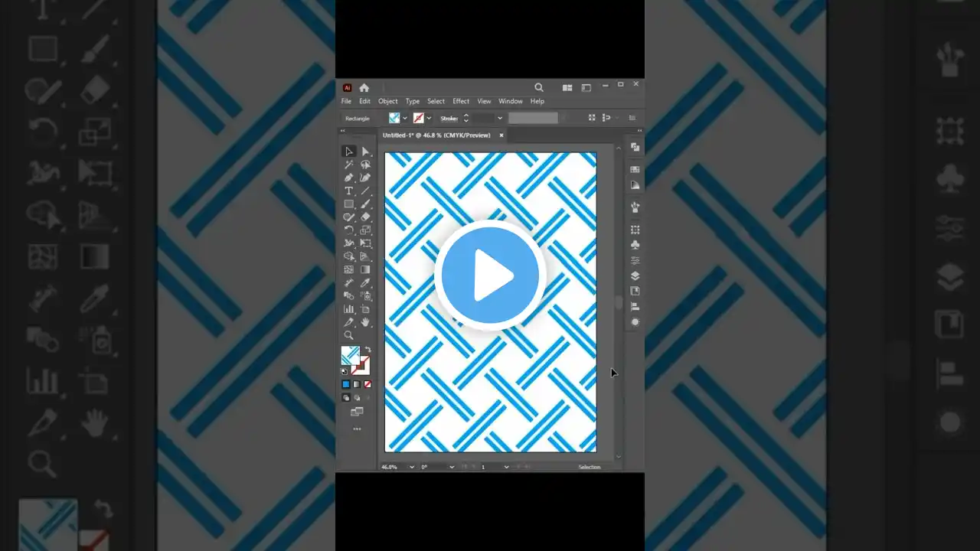The height and width of the screenshot is (551, 980).
Task: Open the Help menu
Action: pos(537,101)
